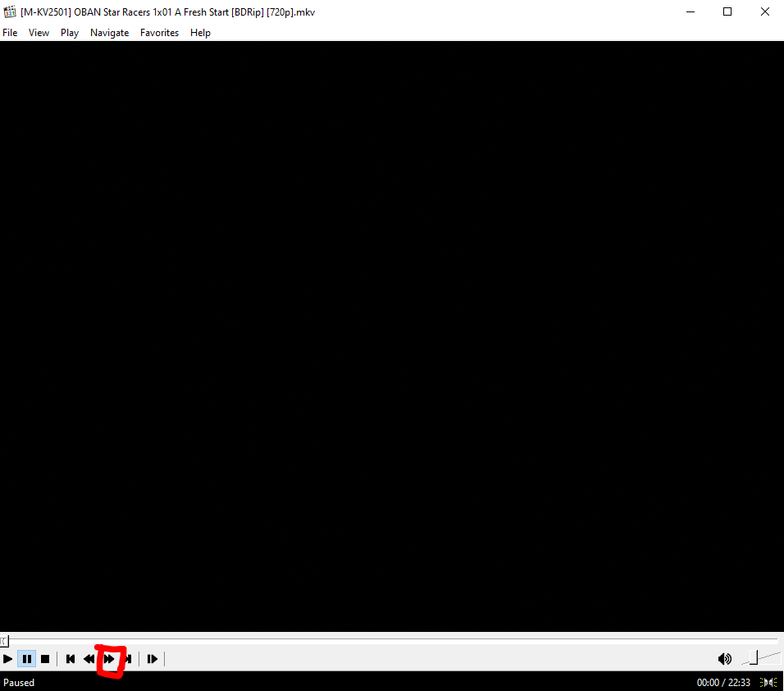Start playback with the Play button

(8, 659)
